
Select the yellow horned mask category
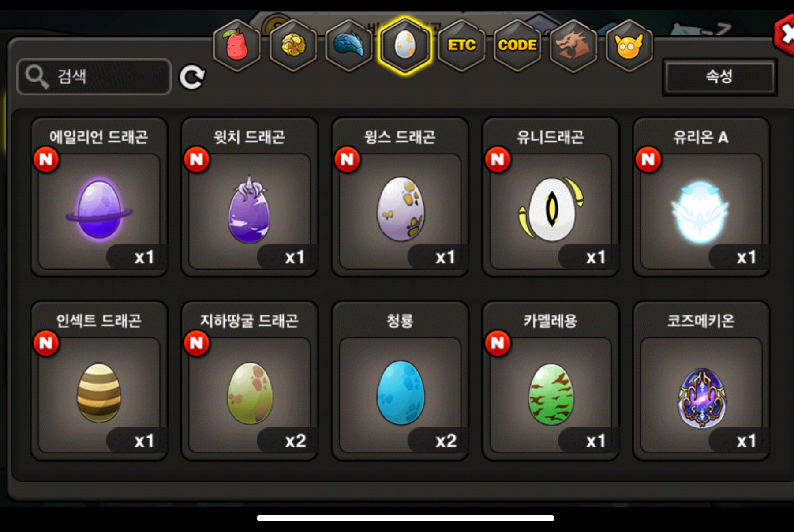[629, 45]
